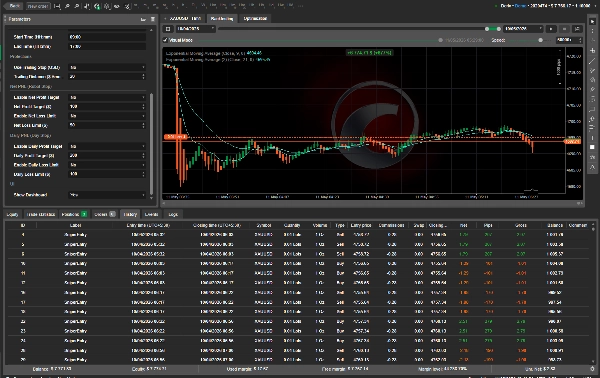This screenshot has width=600, height=378.
Task: Open the Enable Daily Loss Limit dropdown
Action: click(107, 165)
